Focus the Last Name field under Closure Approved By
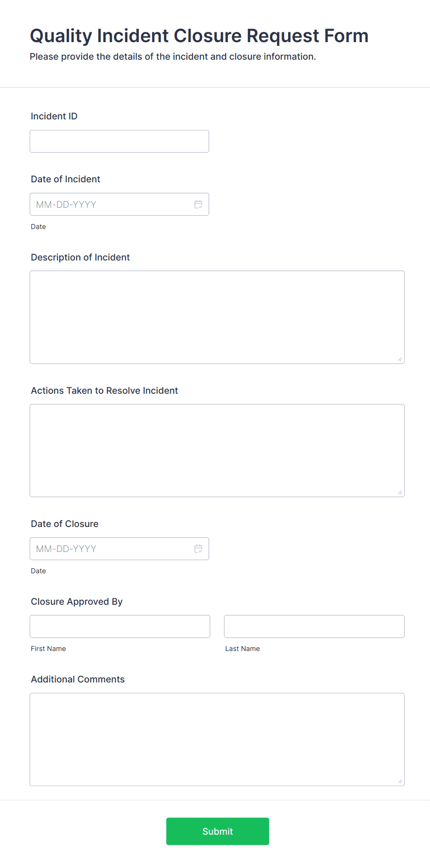The width and height of the screenshot is (430, 868). [314, 626]
